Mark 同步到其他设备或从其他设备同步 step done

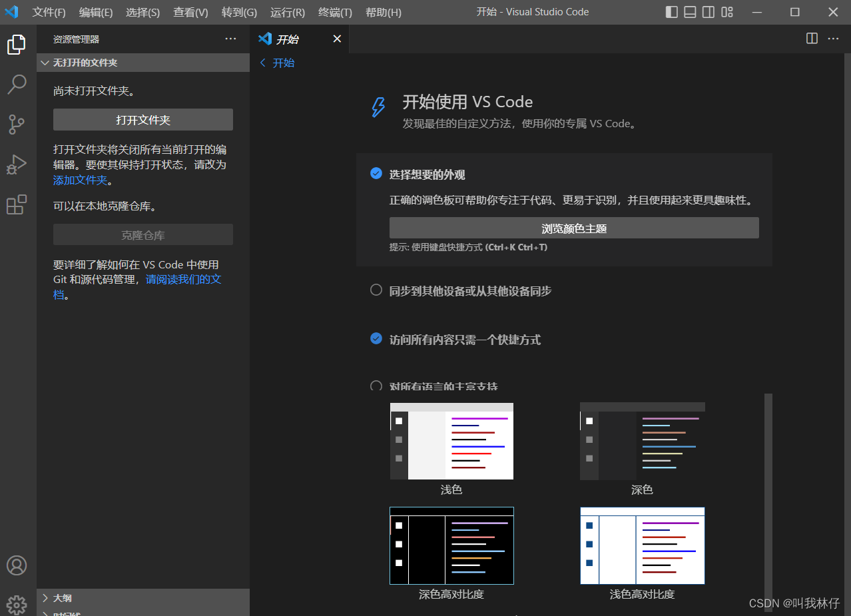pyautogui.click(x=376, y=290)
